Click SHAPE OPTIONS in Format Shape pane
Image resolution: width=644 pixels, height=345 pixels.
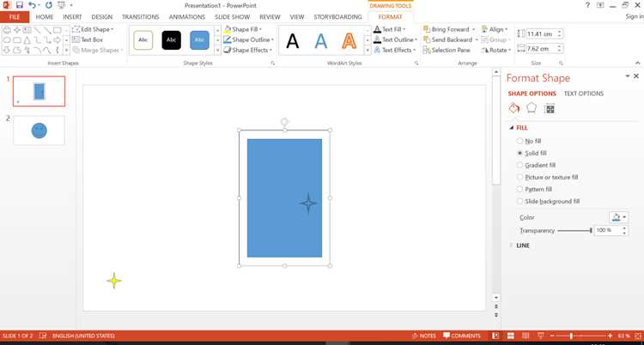pyautogui.click(x=532, y=94)
